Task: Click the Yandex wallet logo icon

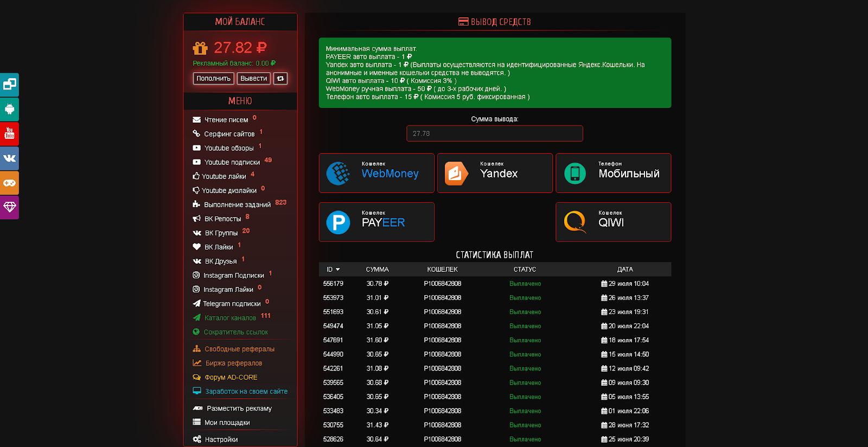Action: pyautogui.click(x=456, y=174)
